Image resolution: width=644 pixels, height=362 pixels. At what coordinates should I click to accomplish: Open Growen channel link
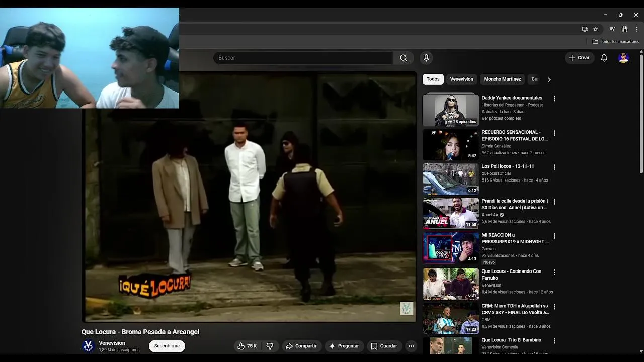click(x=489, y=249)
